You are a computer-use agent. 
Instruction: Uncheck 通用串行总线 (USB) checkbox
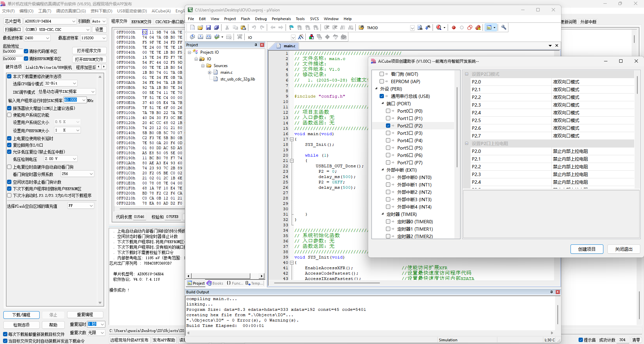pyautogui.click(x=382, y=96)
